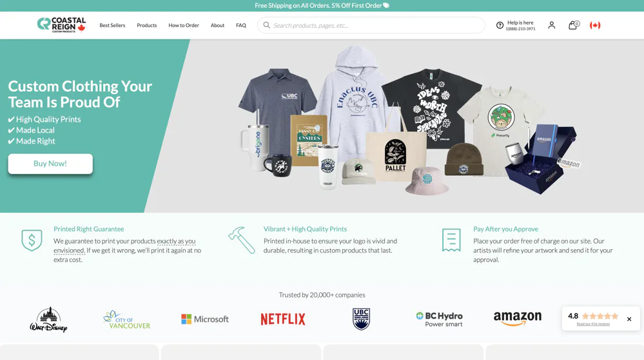Open the How to Order page
The image size is (644, 360).
point(184,26)
